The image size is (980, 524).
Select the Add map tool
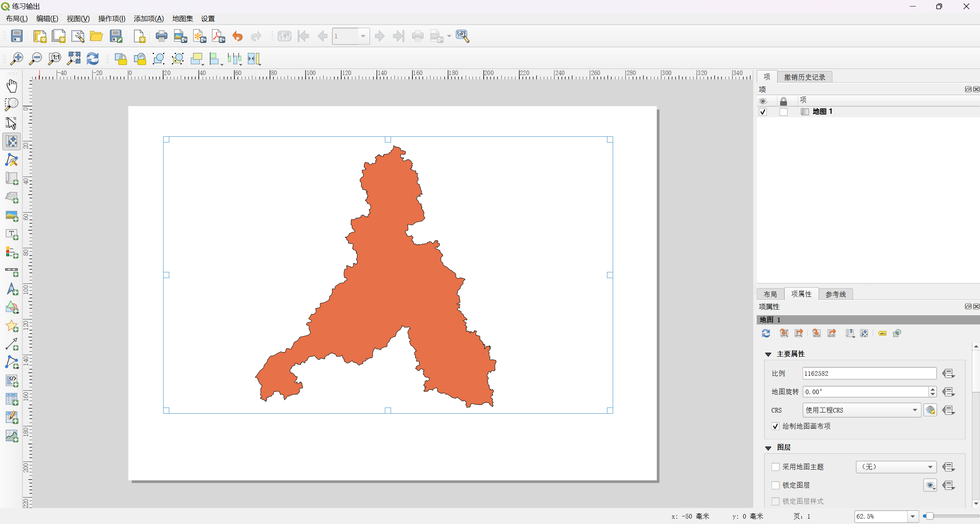coord(11,178)
